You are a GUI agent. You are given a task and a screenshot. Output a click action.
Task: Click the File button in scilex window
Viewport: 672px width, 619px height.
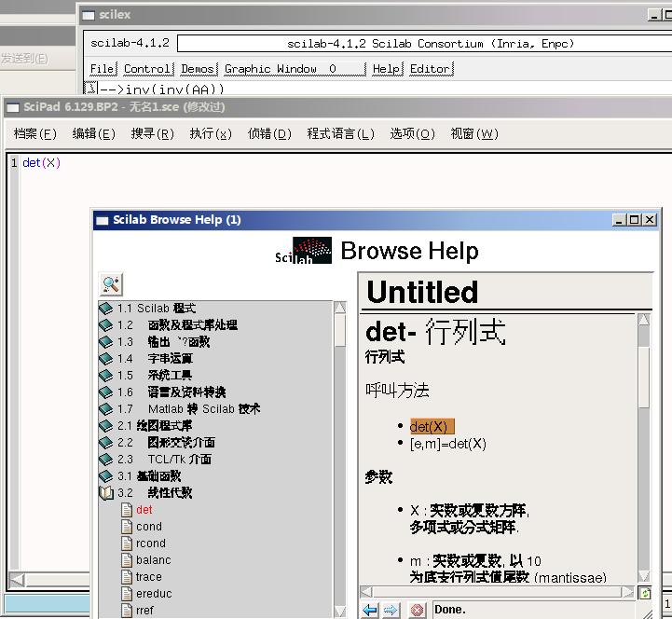click(x=103, y=69)
